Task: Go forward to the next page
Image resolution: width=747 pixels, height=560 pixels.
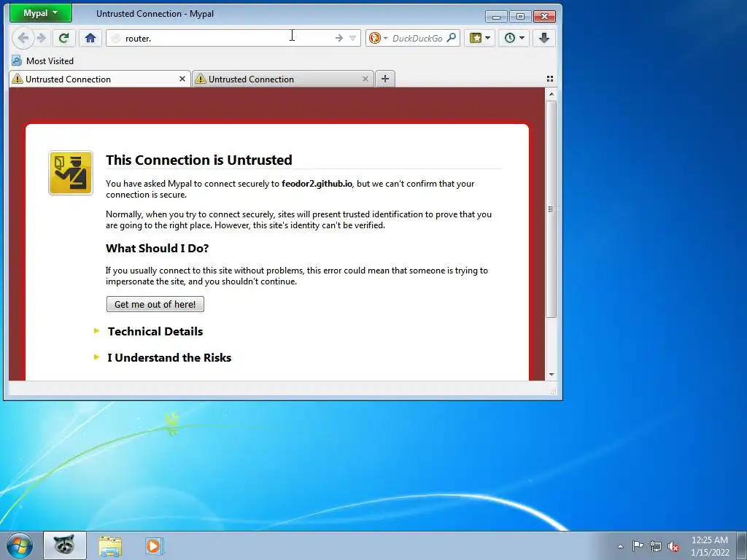Action: point(42,38)
